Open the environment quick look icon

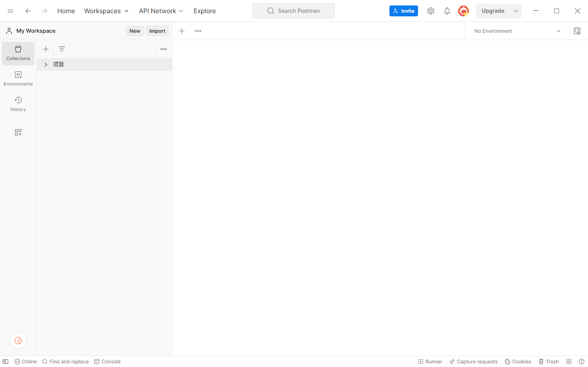[577, 31]
